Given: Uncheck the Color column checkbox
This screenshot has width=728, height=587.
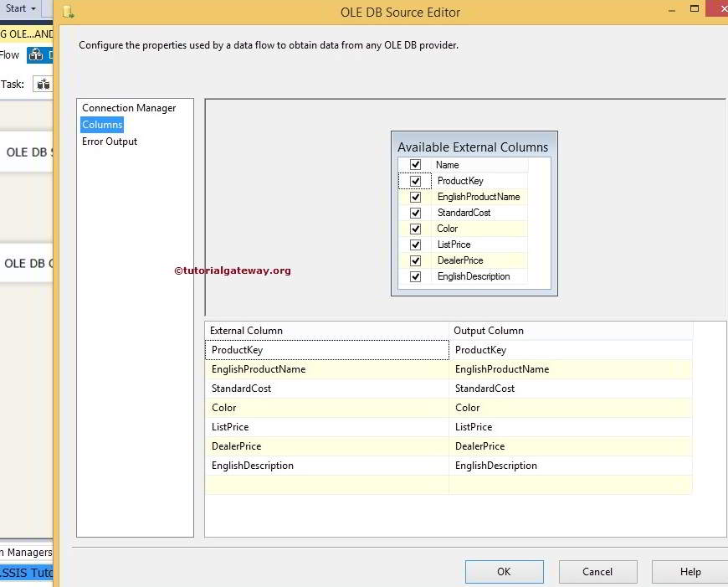Looking at the screenshot, I should pos(416,229).
